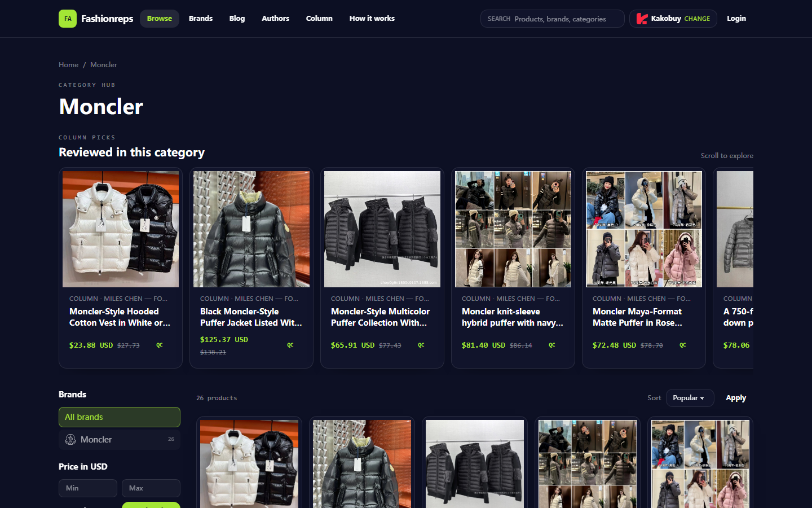This screenshot has width=812, height=508.
Task: Click the Apply sort button
Action: tap(736, 398)
